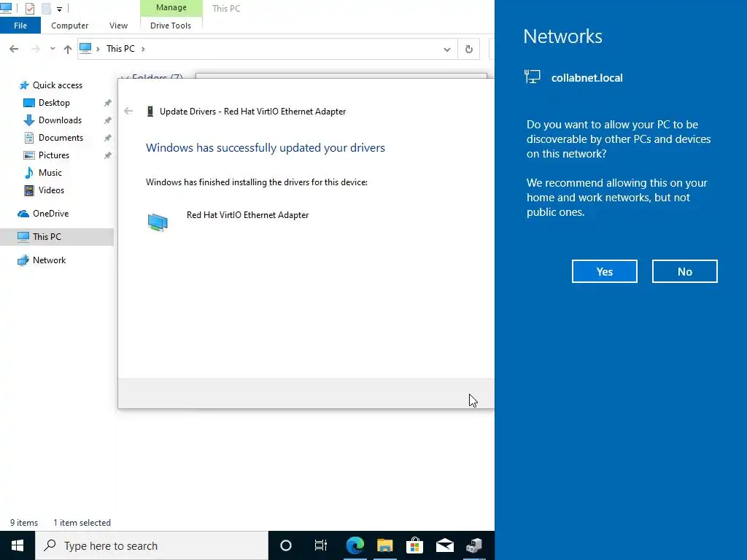Click the pin icon next to Documents
This screenshot has height=560, width=747.
(108, 138)
